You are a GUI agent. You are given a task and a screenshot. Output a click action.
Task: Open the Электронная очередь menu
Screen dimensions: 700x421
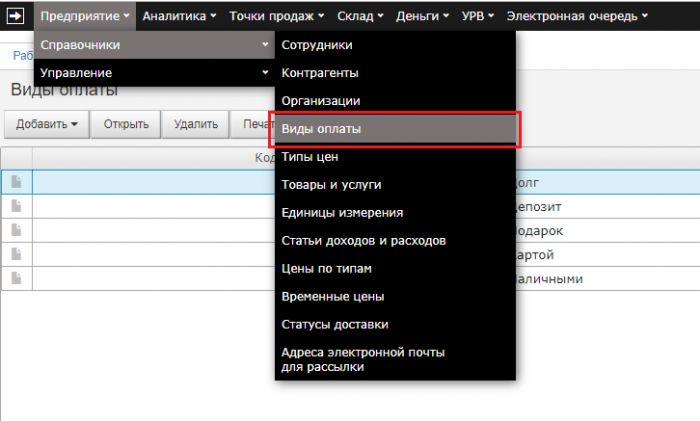pyautogui.click(x=577, y=15)
